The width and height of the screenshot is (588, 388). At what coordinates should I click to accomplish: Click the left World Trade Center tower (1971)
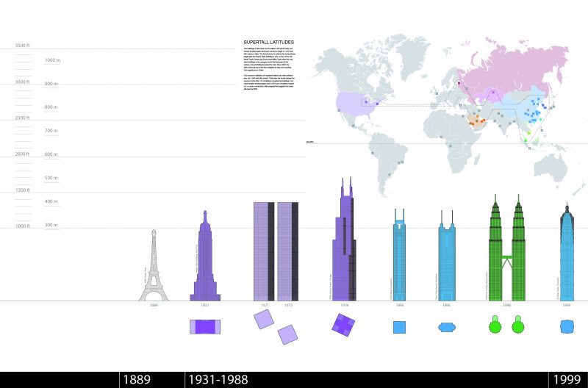click(x=264, y=251)
